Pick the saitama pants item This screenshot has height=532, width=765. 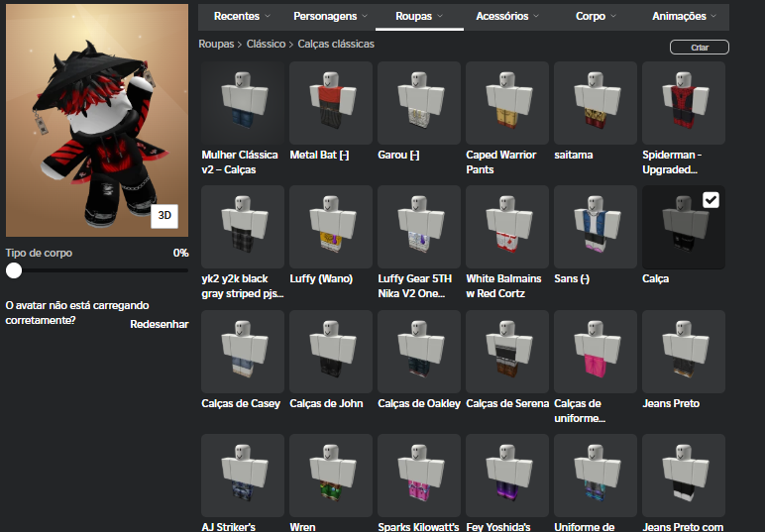click(596, 103)
